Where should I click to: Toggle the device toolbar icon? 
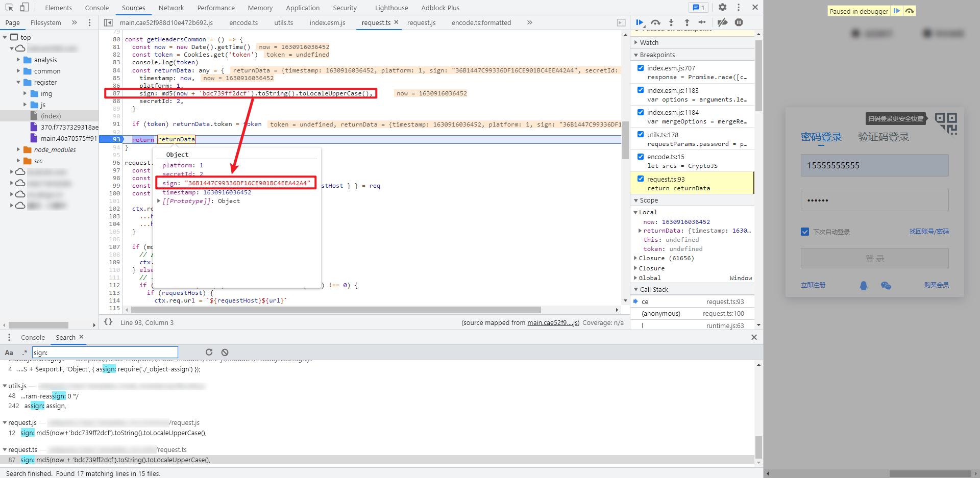click(24, 7)
